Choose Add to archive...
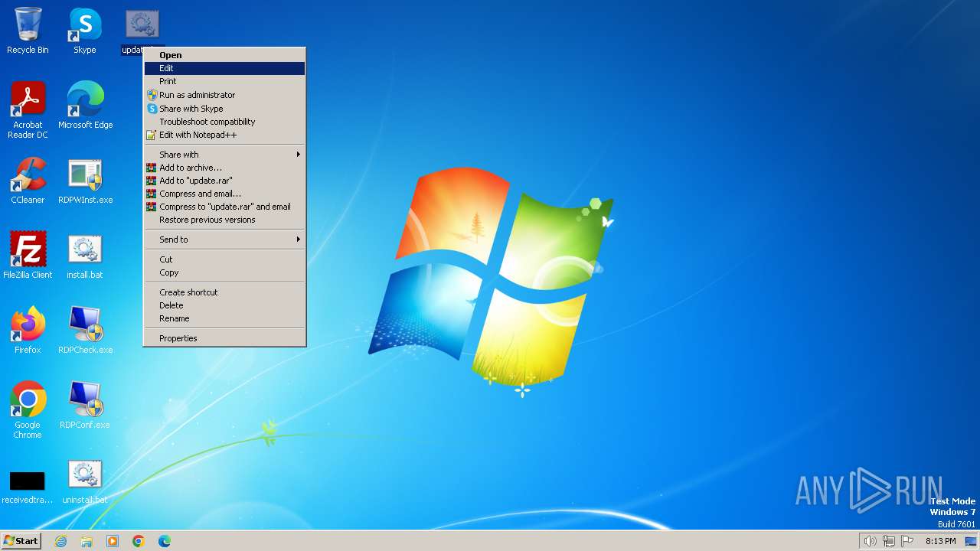Image resolution: width=980 pixels, height=551 pixels. point(224,168)
